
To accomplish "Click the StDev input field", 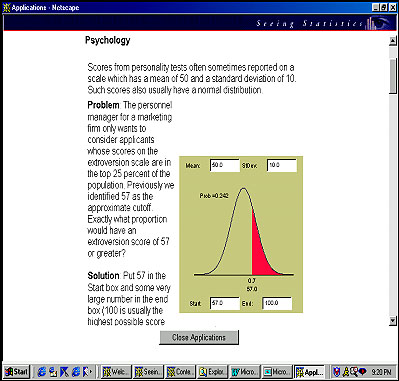I will (282, 165).
